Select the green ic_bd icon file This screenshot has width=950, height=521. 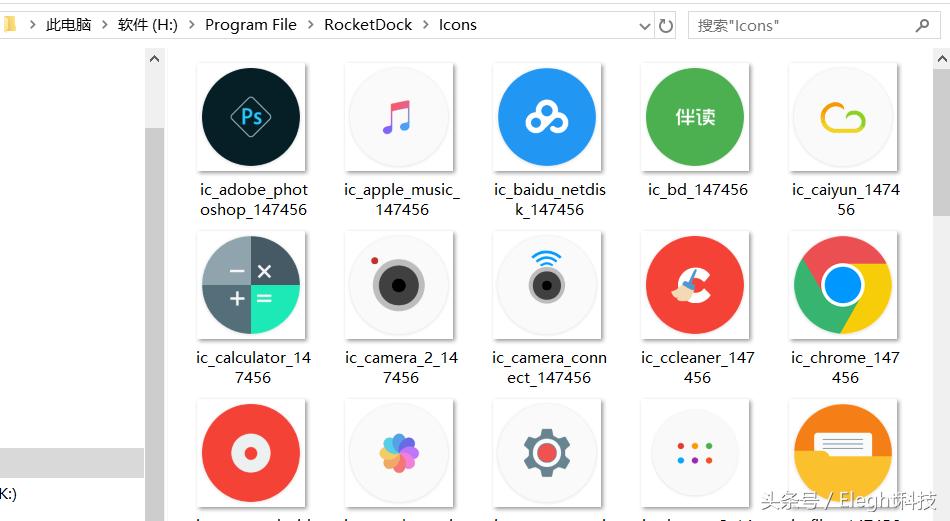pos(695,117)
